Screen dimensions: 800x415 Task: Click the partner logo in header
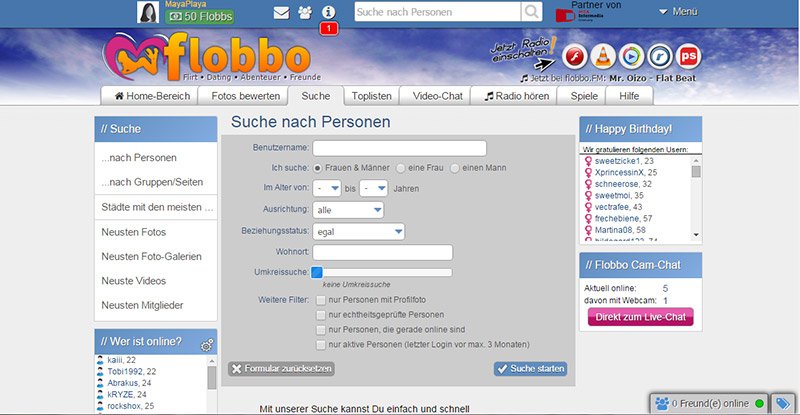coord(580,15)
